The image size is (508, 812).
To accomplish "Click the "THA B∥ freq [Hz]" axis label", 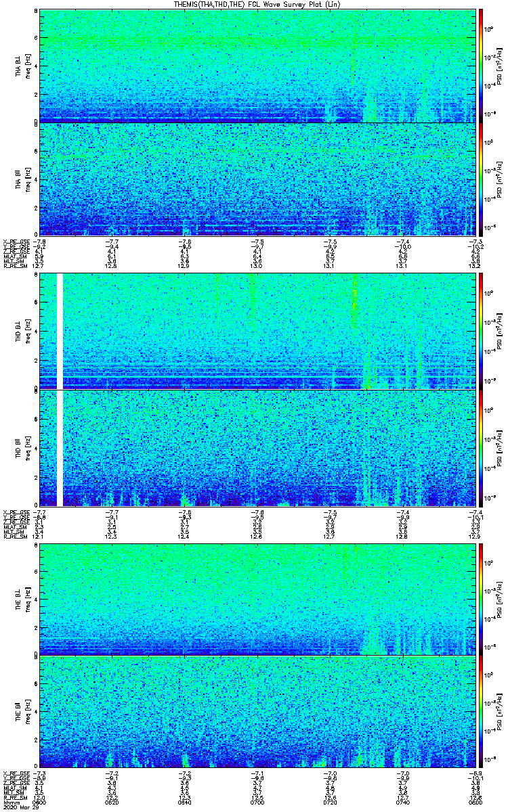I will [22, 179].
